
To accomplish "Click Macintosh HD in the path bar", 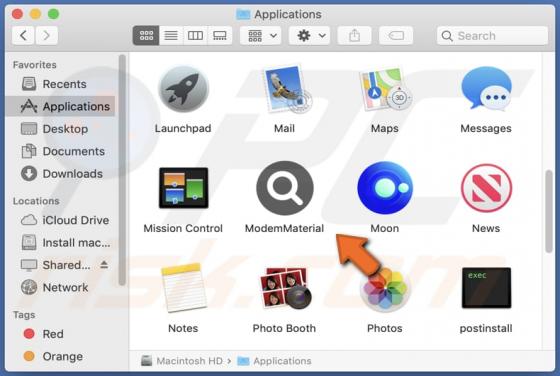I will pyautogui.click(x=182, y=361).
